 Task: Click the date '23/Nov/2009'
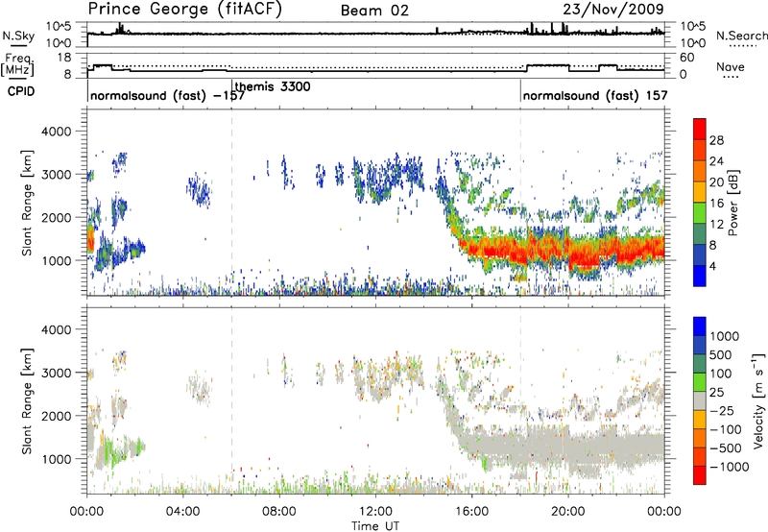[613, 10]
